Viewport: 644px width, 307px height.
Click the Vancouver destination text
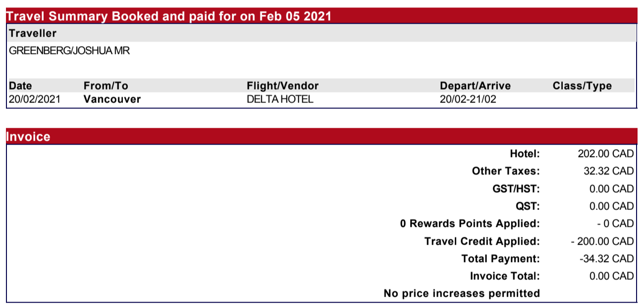(x=112, y=99)
